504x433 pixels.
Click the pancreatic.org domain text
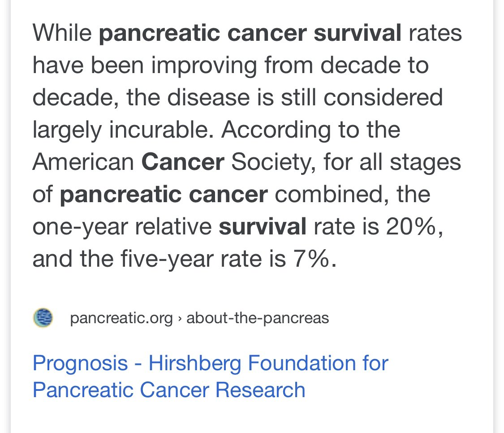pyautogui.click(x=121, y=318)
